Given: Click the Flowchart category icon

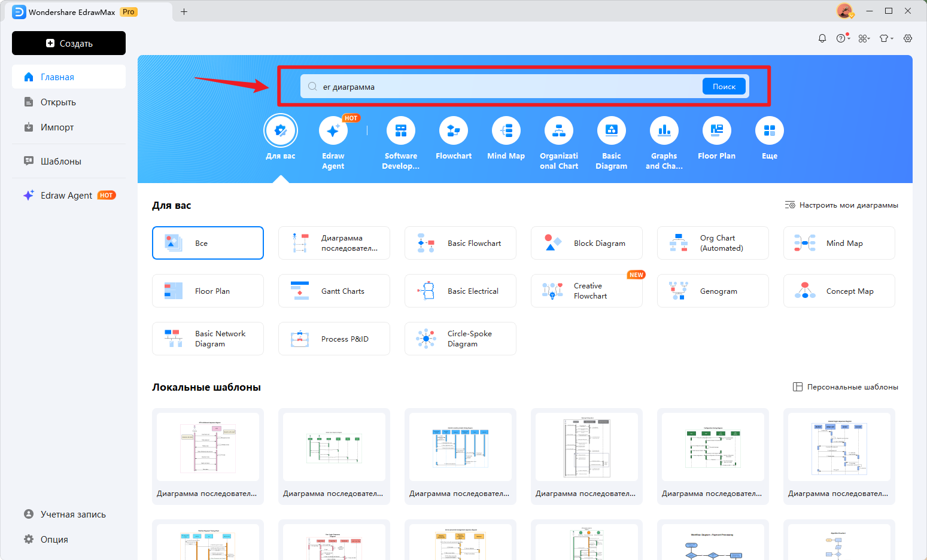Looking at the screenshot, I should (x=453, y=131).
